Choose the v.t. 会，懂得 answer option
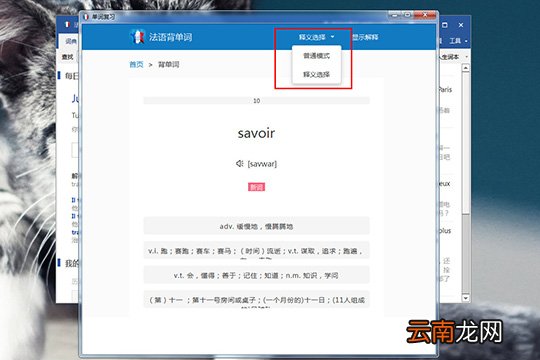 256,275
